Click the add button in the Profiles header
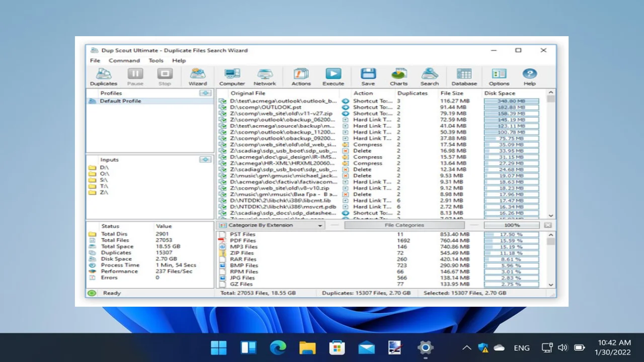This screenshot has width=644, height=362. (x=205, y=93)
